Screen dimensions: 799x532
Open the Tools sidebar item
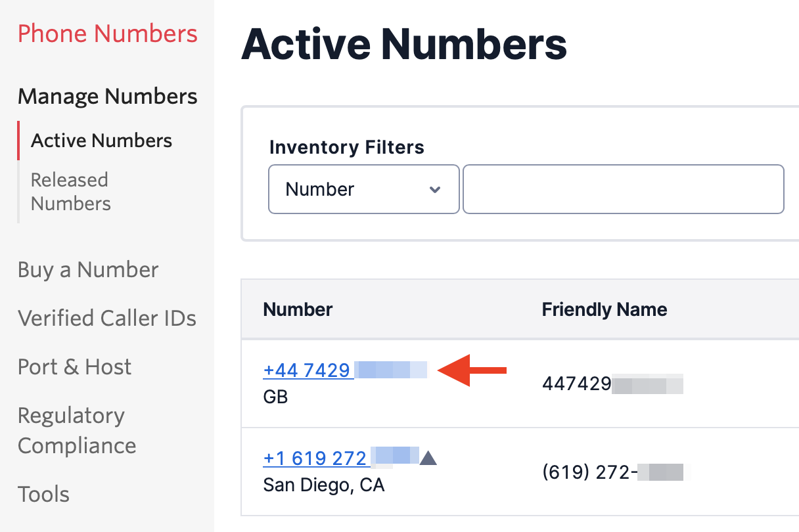pos(43,494)
